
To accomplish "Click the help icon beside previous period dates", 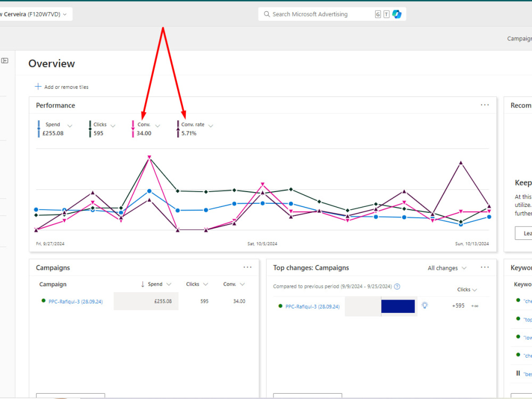I will pos(397,286).
